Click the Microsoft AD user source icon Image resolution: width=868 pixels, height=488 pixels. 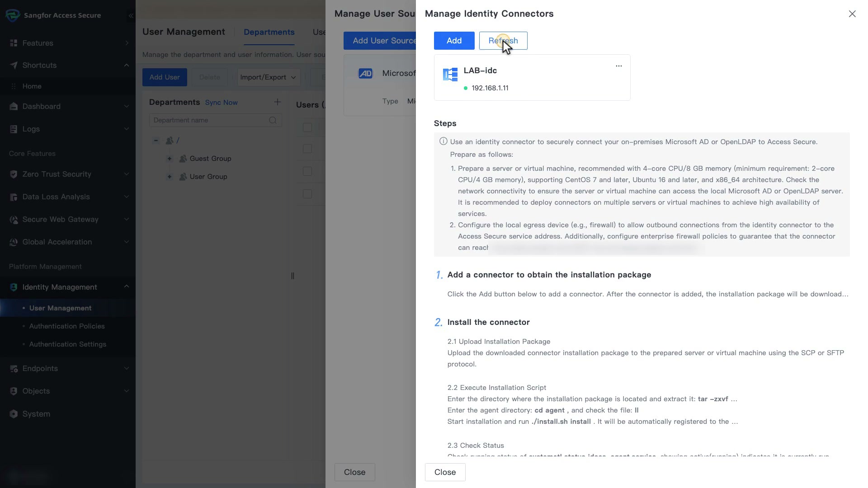[x=365, y=73]
